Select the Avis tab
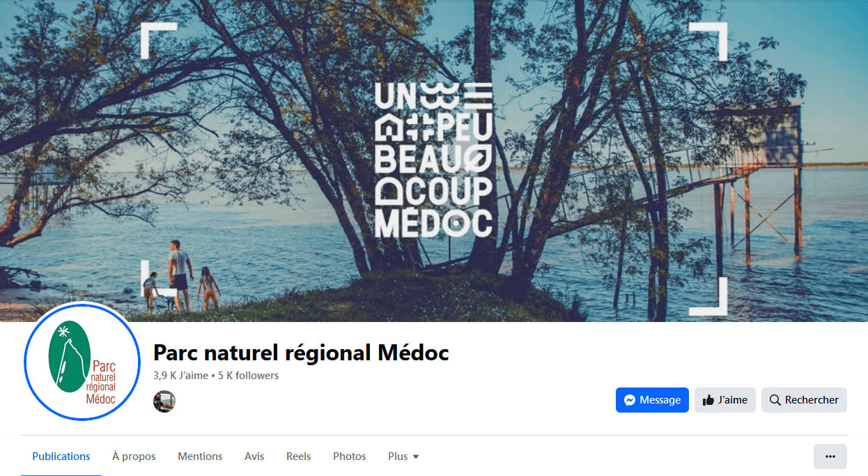 point(254,456)
